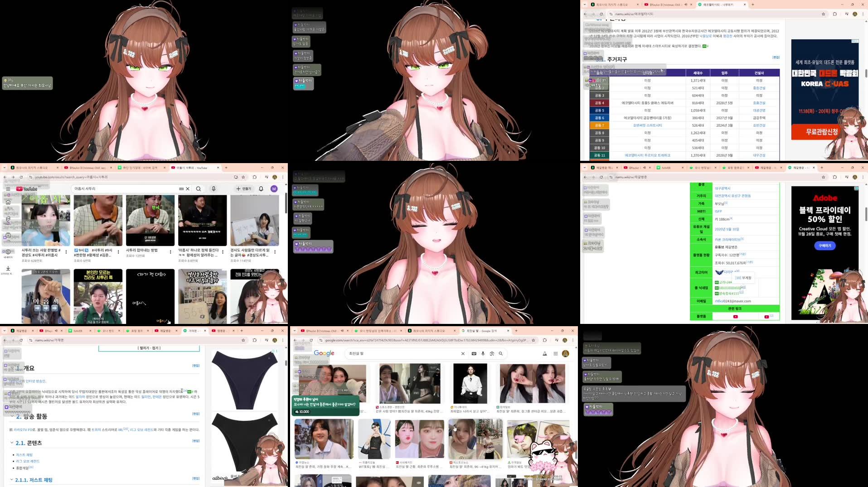Screen dimensions: 868x487
Task: Toggle the bookmark star on the Google search page
Action: coord(533,341)
